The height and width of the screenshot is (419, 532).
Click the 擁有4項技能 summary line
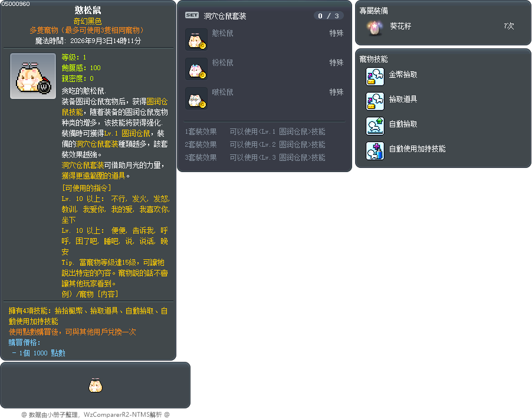pyautogui.click(x=88, y=316)
